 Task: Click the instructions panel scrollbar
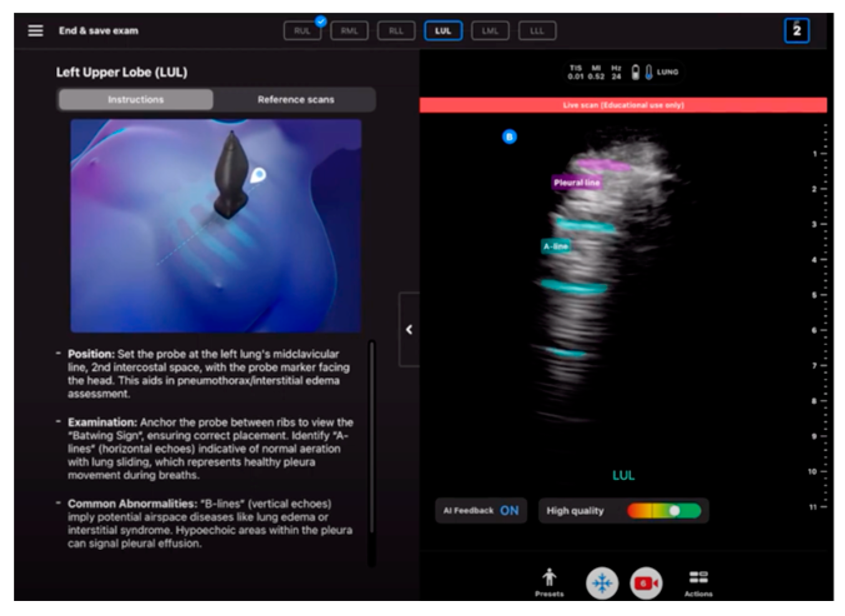(372, 437)
